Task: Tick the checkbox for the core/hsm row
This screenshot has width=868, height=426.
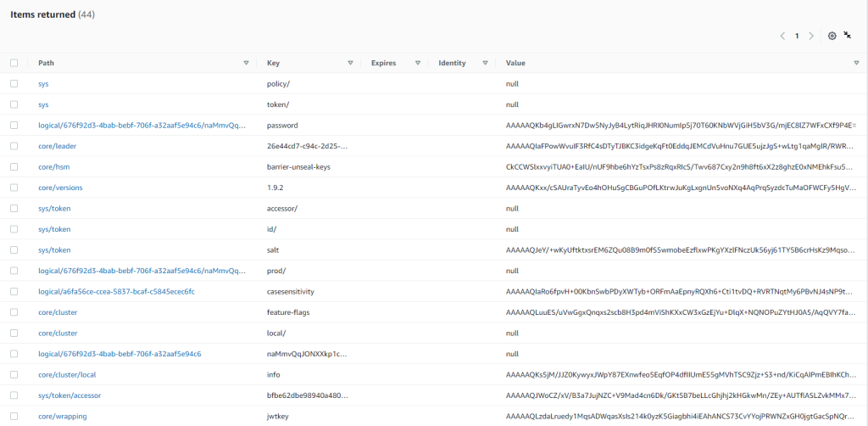Action: [x=14, y=166]
